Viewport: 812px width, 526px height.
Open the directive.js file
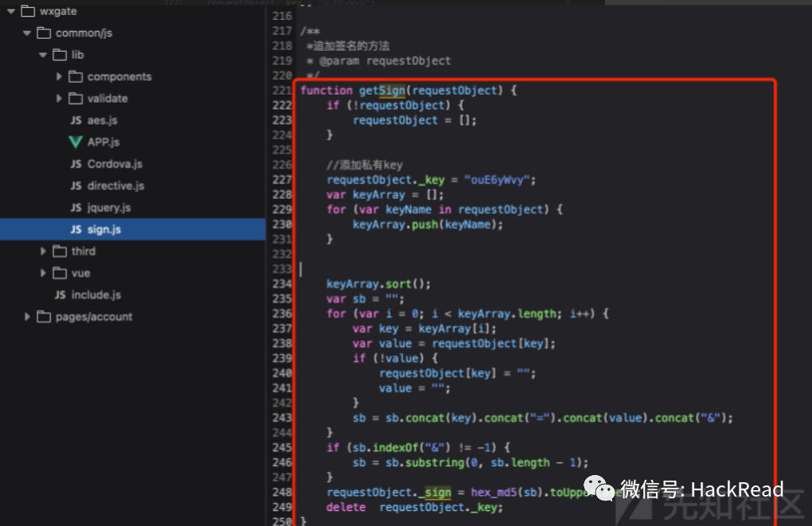[116, 185]
